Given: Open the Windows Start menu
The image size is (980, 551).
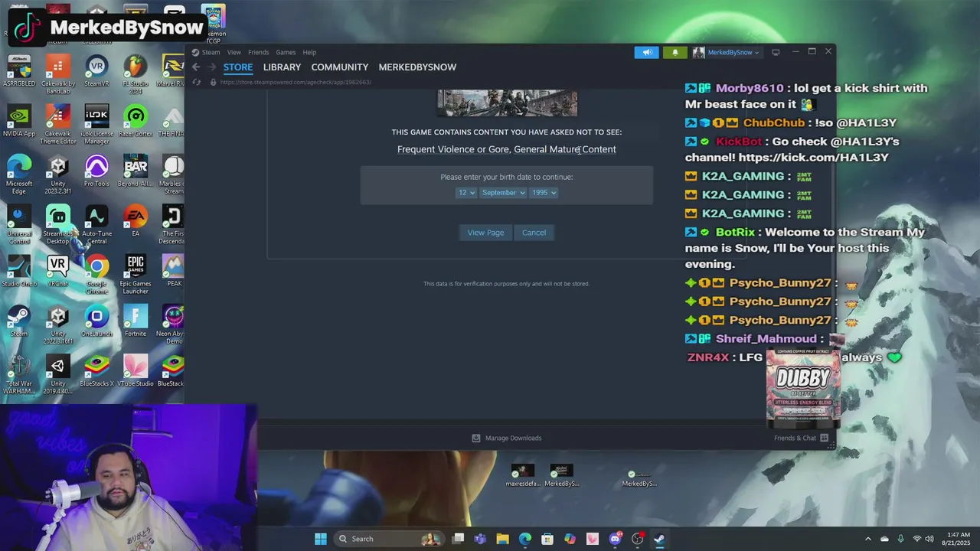Looking at the screenshot, I should point(321,539).
